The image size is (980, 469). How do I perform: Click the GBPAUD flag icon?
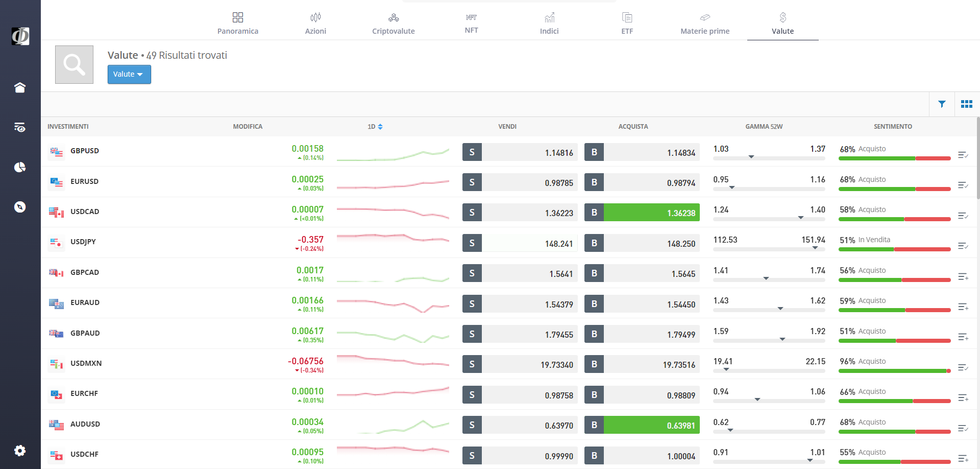click(56, 334)
